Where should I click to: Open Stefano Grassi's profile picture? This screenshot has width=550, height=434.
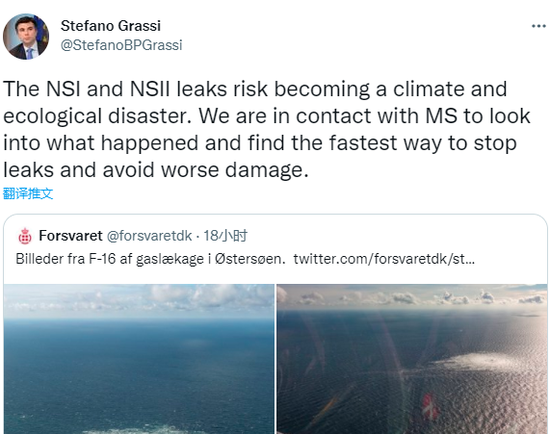coord(26,36)
